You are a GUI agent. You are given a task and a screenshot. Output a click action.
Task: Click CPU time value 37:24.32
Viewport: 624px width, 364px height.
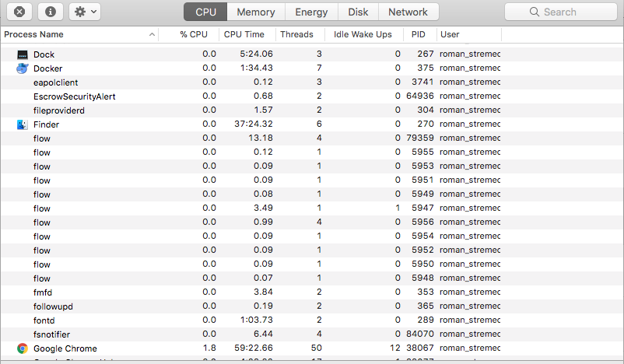click(254, 124)
